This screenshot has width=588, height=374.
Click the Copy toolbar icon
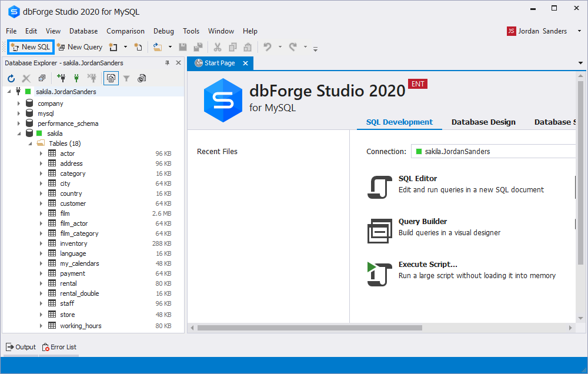232,47
